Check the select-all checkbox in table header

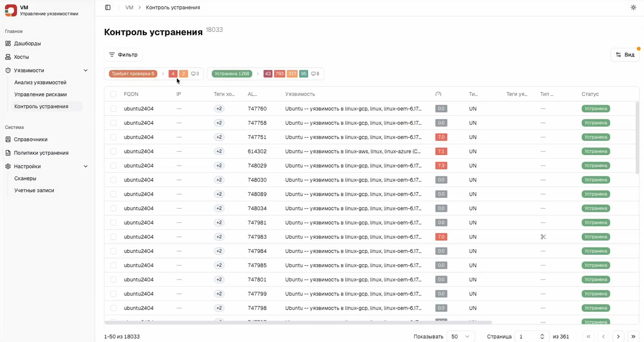tap(113, 94)
